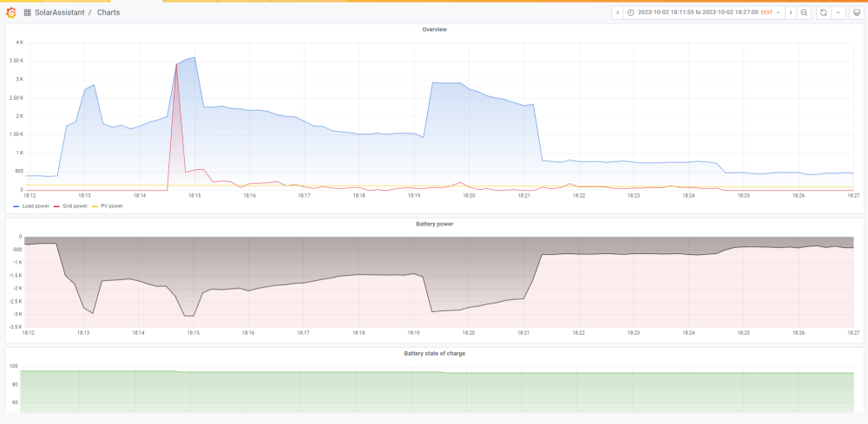Click the Load power blue color swatch
The width and height of the screenshot is (868, 424).
[x=16, y=206]
